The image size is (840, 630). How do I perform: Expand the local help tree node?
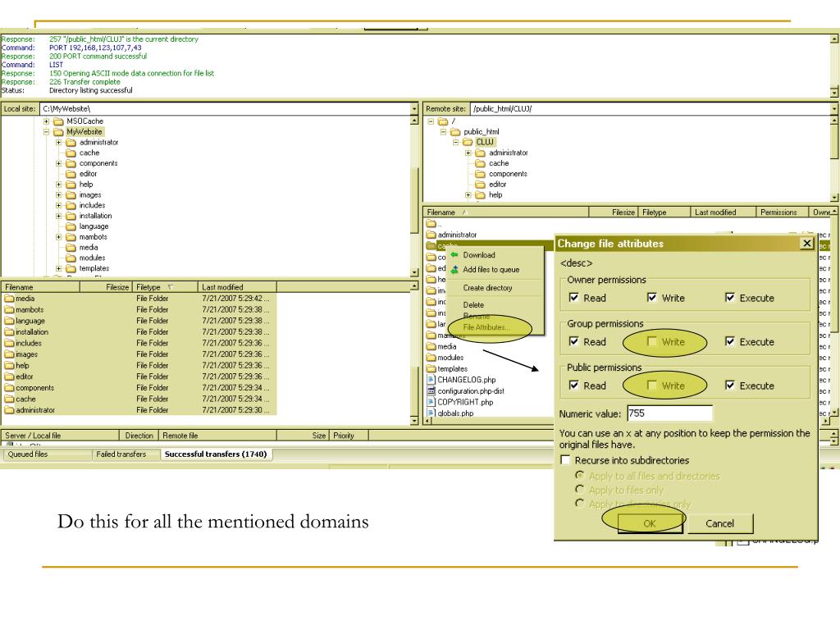tap(59, 185)
